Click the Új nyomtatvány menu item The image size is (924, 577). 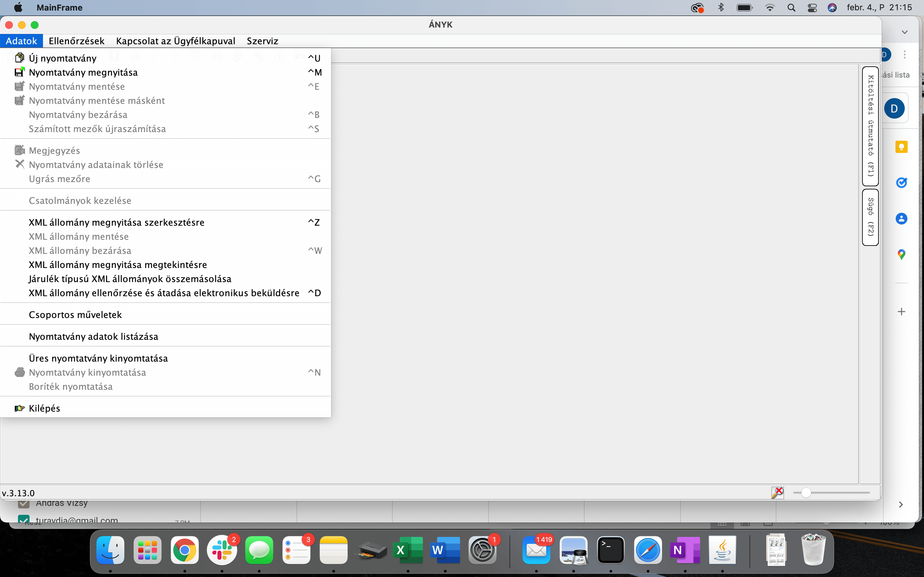(63, 58)
